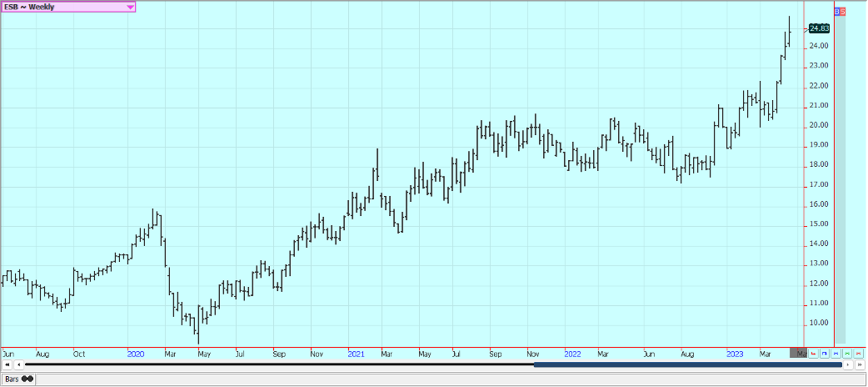Select the Bars tab

coord(18,379)
